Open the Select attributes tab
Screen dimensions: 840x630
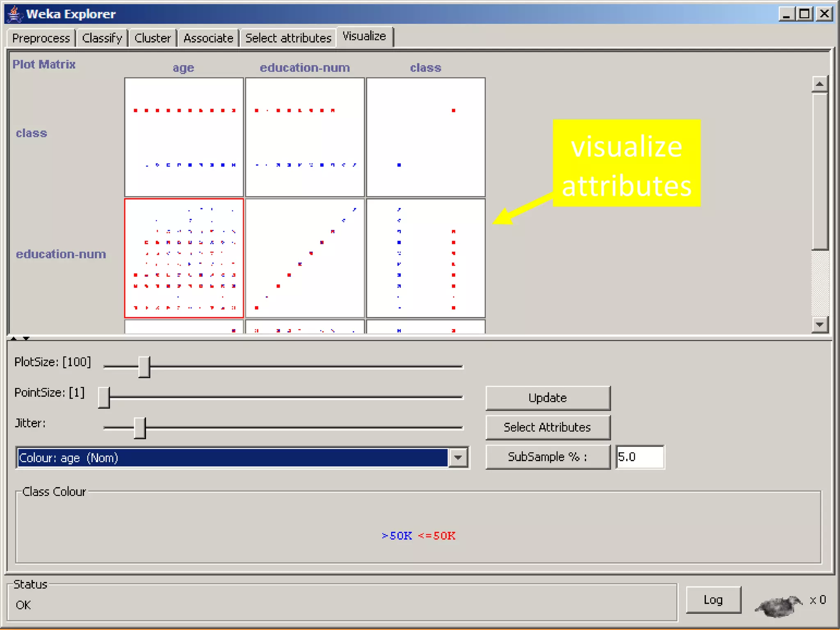point(288,38)
